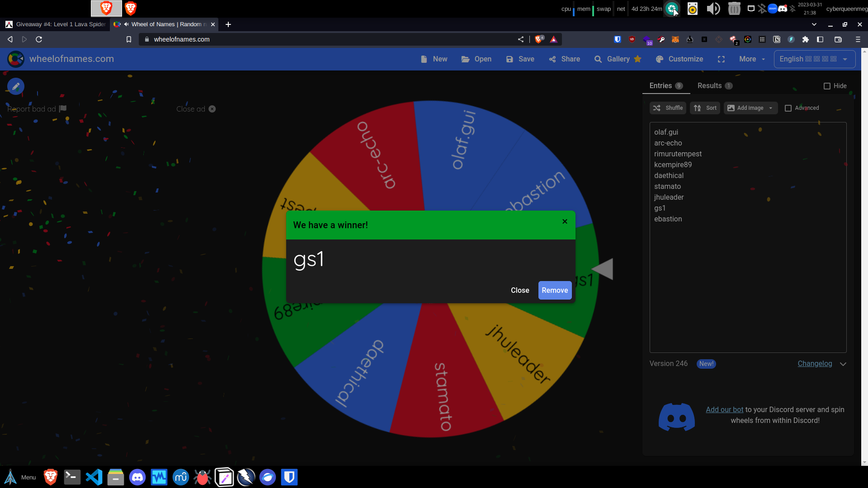This screenshot has width=868, height=488.
Task: Follow the Add our bot link
Action: (x=724, y=409)
